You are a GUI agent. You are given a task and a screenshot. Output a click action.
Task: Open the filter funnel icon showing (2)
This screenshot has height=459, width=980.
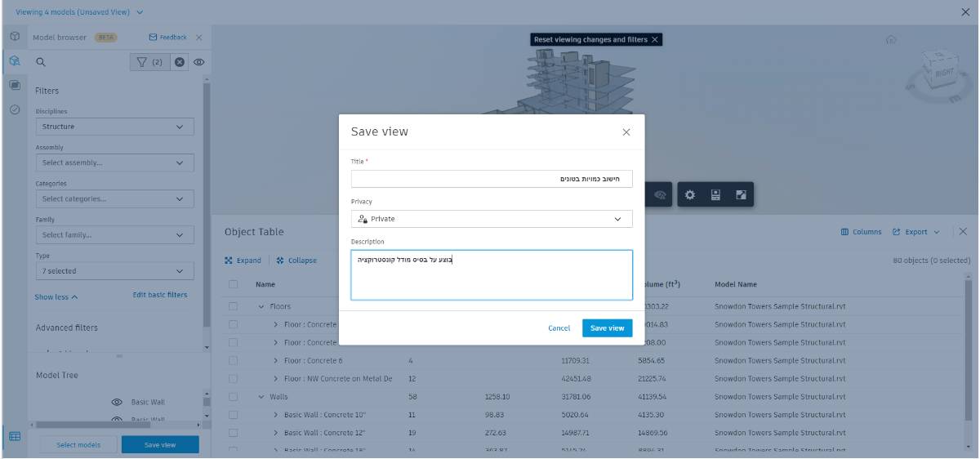[149, 61]
